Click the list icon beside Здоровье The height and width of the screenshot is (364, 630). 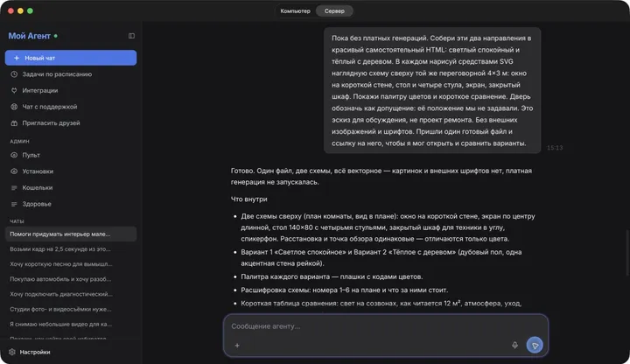pyautogui.click(x=14, y=204)
